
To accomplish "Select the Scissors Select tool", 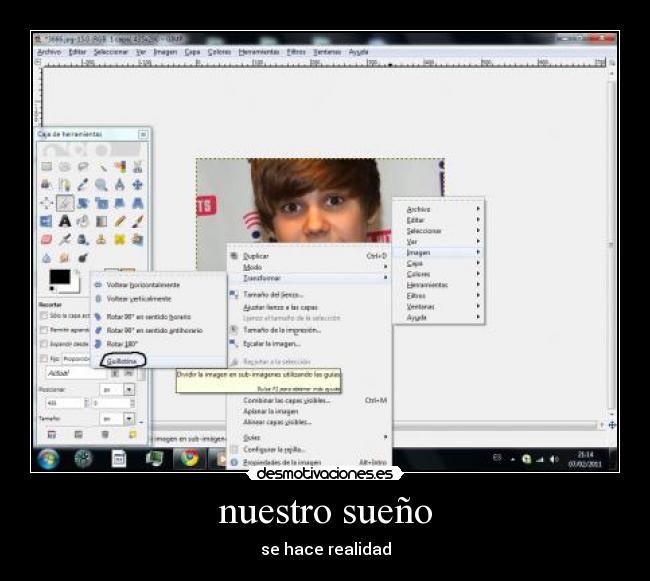I will pos(138,167).
